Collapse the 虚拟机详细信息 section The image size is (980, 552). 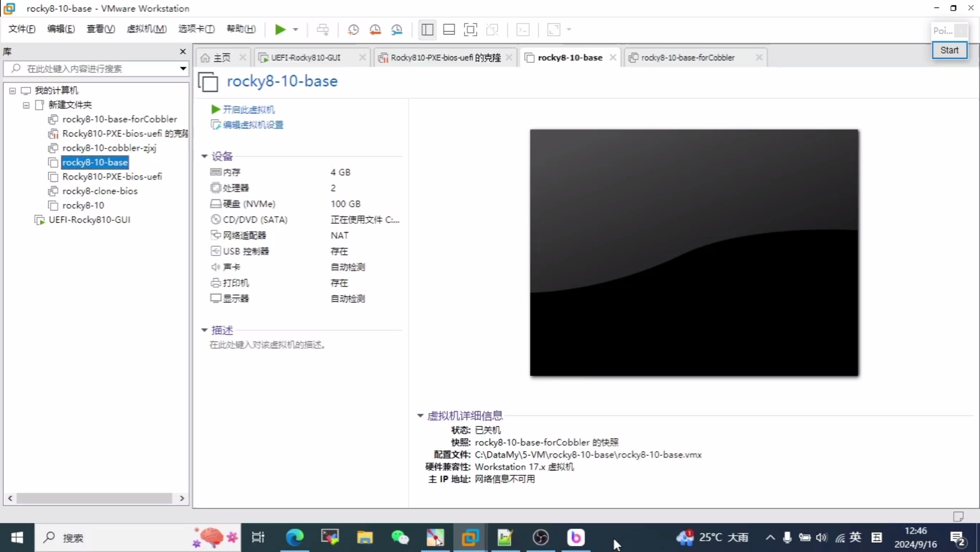point(419,416)
